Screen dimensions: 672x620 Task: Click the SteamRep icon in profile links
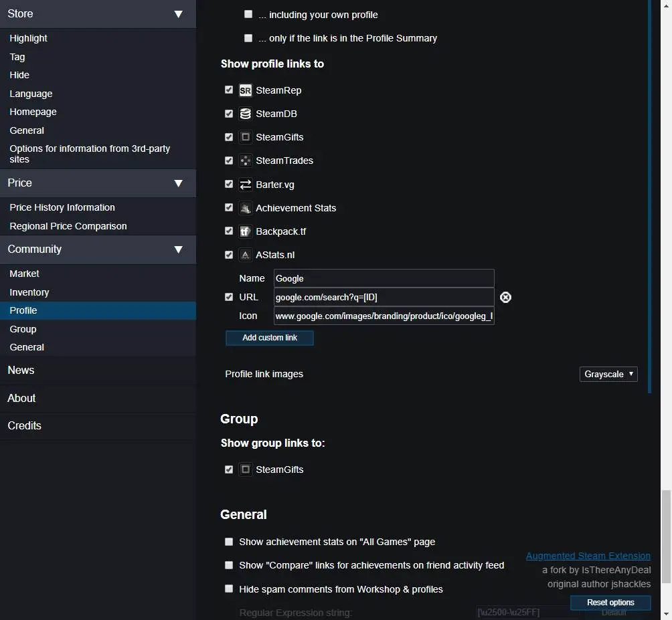(x=245, y=90)
